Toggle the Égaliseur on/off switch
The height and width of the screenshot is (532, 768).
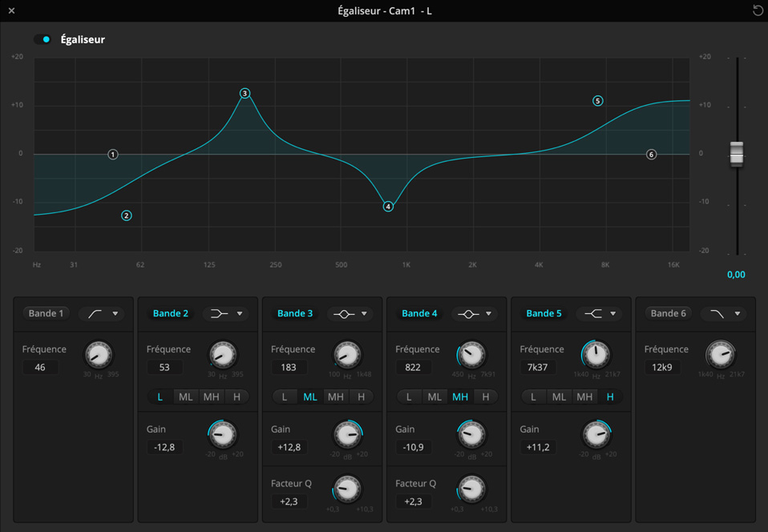42,39
